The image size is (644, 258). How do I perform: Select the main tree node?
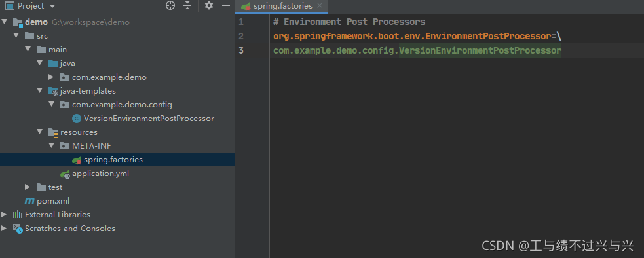point(58,50)
